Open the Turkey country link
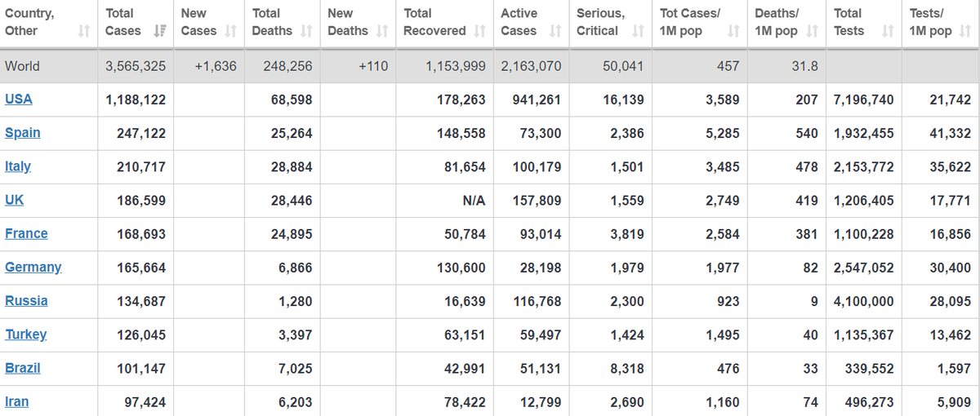Image resolution: width=980 pixels, height=416 pixels. point(26,334)
